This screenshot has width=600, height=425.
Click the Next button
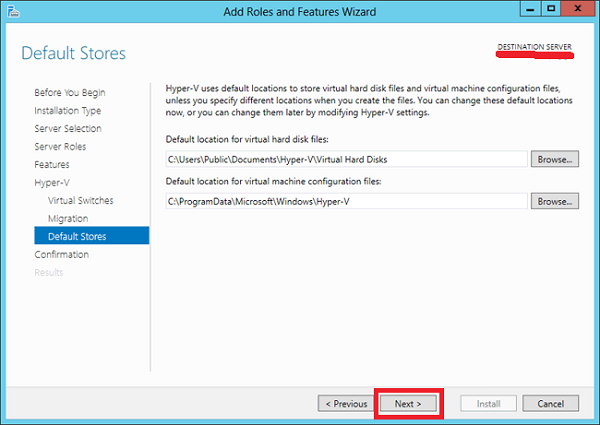408,404
